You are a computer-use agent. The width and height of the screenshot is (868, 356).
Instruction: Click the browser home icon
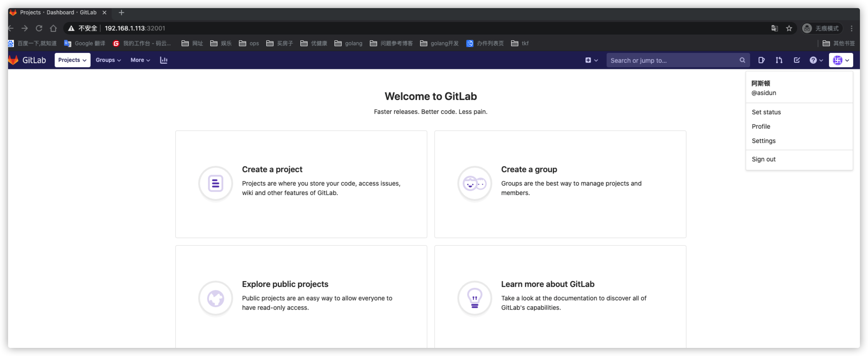coord(53,28)
